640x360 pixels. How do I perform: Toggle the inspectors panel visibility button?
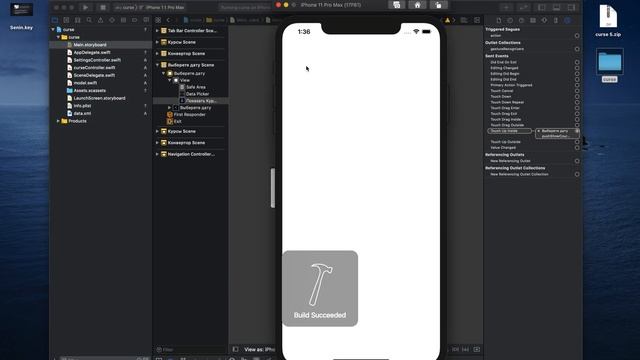pos(571,7)
